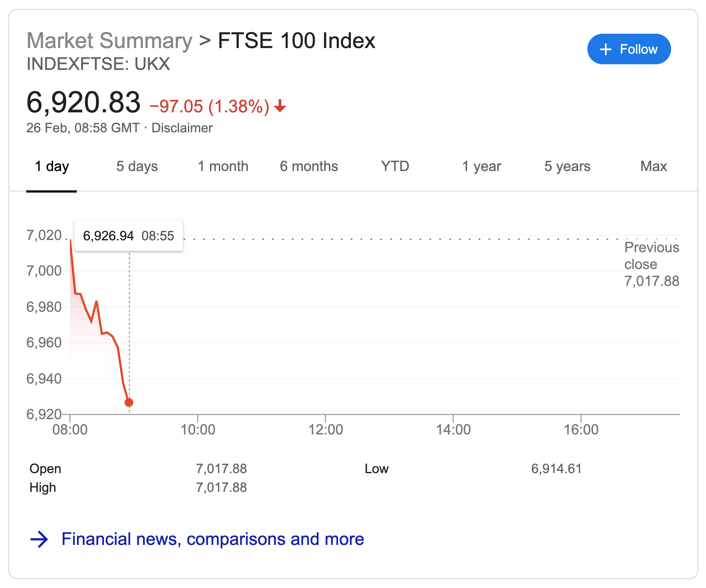Click the 6,920.83 index value
The width and height of the screenshot is (706, 588).
pos(83,102)
